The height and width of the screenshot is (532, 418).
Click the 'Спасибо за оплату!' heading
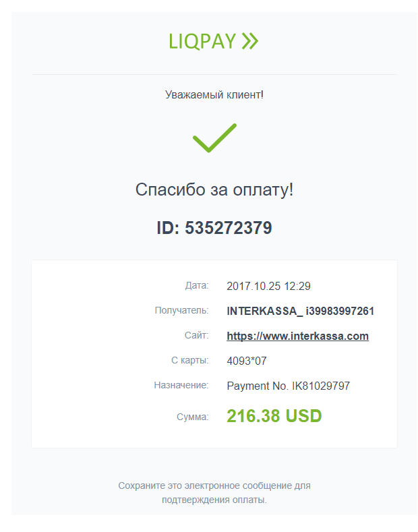[214, 189]
